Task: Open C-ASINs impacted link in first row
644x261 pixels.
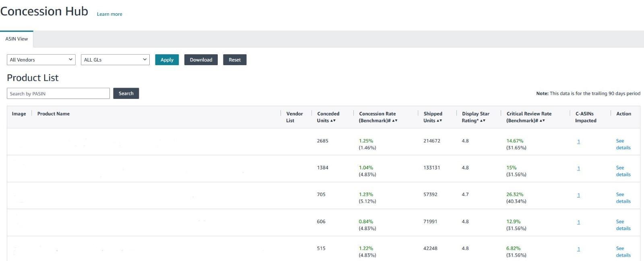Action: coord(578,142)
